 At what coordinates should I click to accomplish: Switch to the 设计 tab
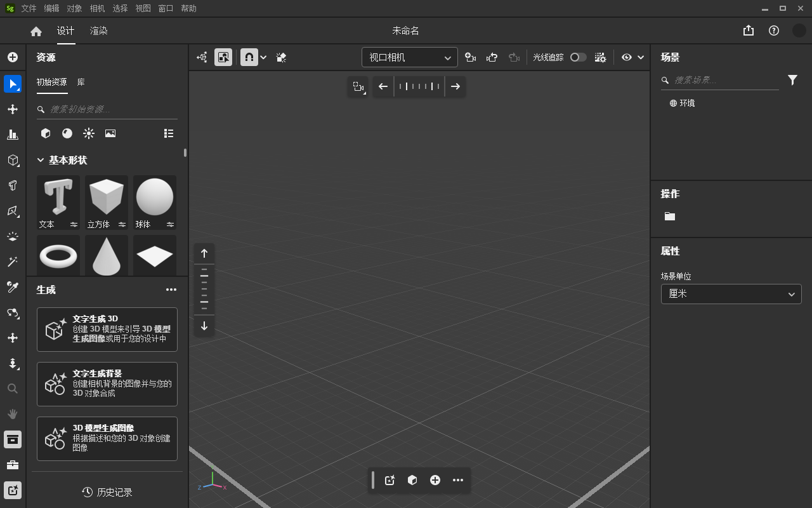coord(66,30)
